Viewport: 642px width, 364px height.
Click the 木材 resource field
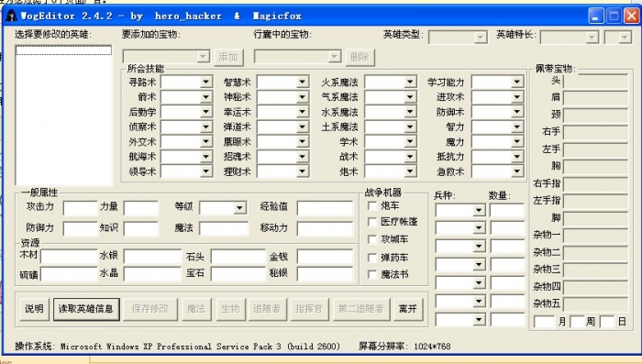[x=69, y=257]
